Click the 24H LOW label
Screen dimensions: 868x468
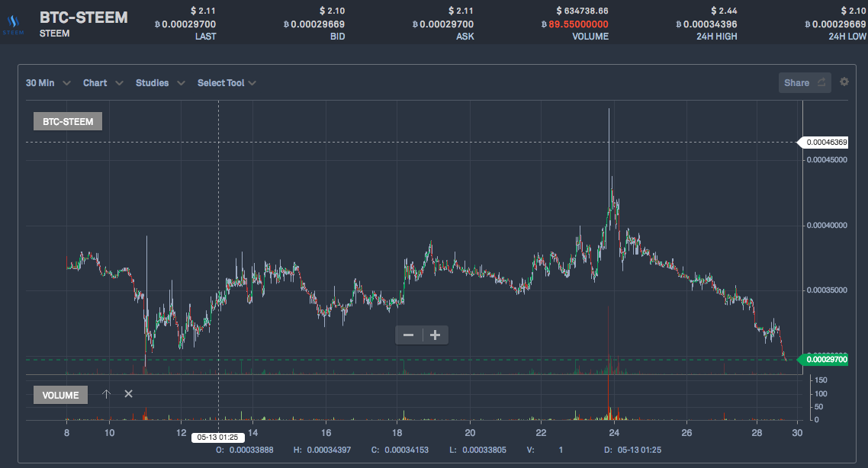(x=847, y=37)
